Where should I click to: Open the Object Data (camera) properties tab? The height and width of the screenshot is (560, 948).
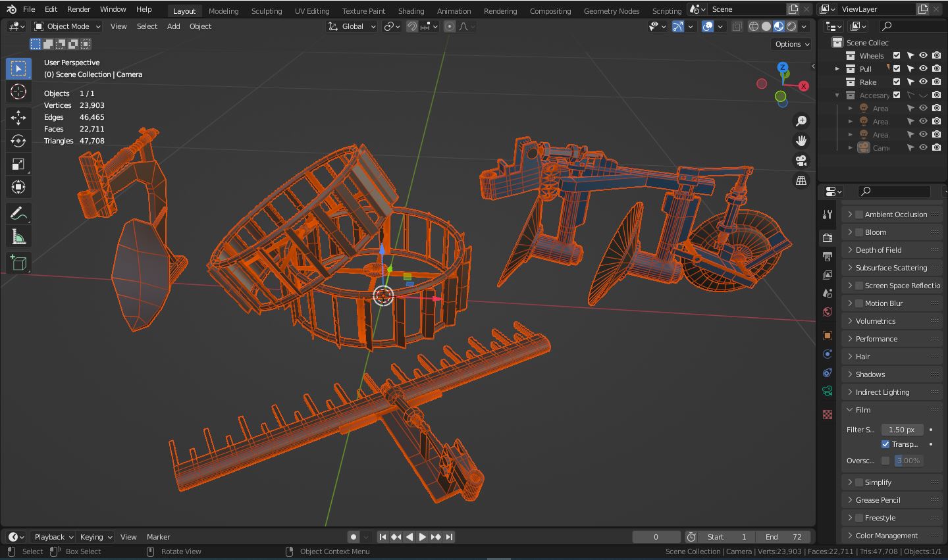point(828,391)
